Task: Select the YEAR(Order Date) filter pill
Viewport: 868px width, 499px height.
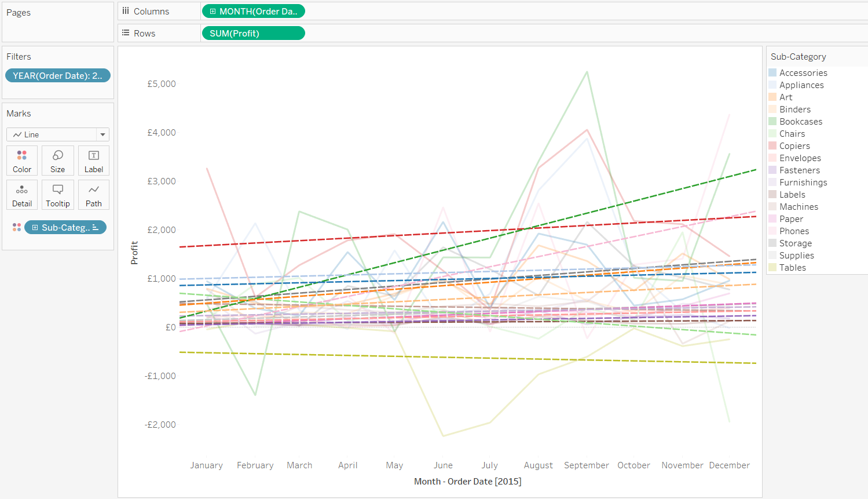Action: pos(57,76)
